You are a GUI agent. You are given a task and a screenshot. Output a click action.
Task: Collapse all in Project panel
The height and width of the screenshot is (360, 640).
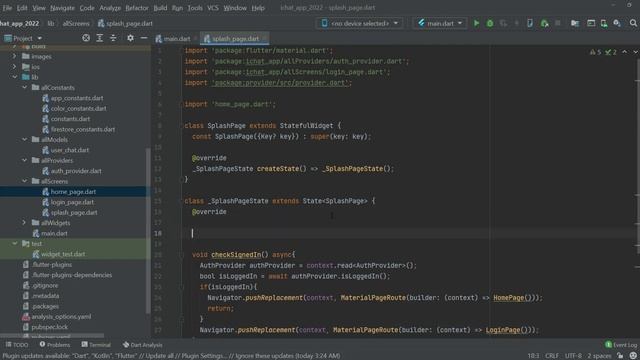point(113,38)
